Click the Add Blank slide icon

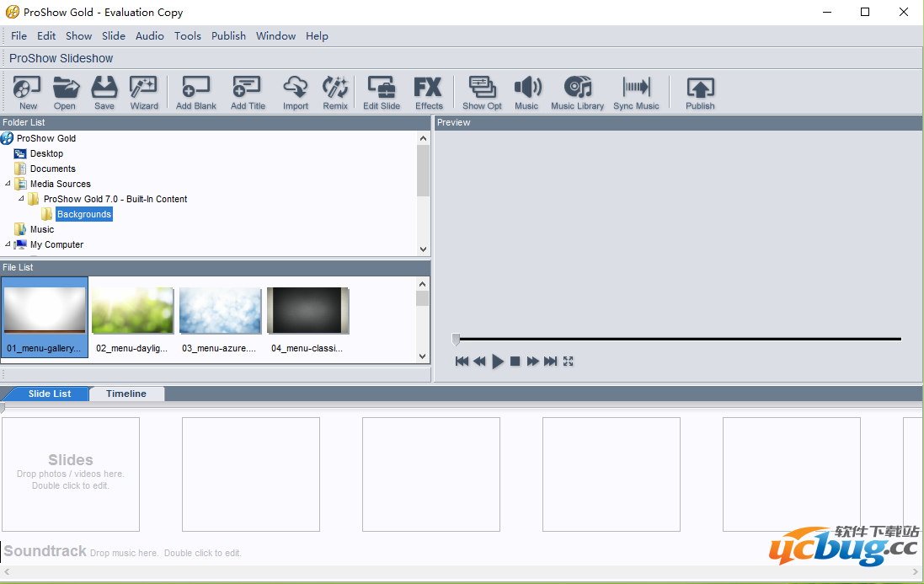point(195,92)
